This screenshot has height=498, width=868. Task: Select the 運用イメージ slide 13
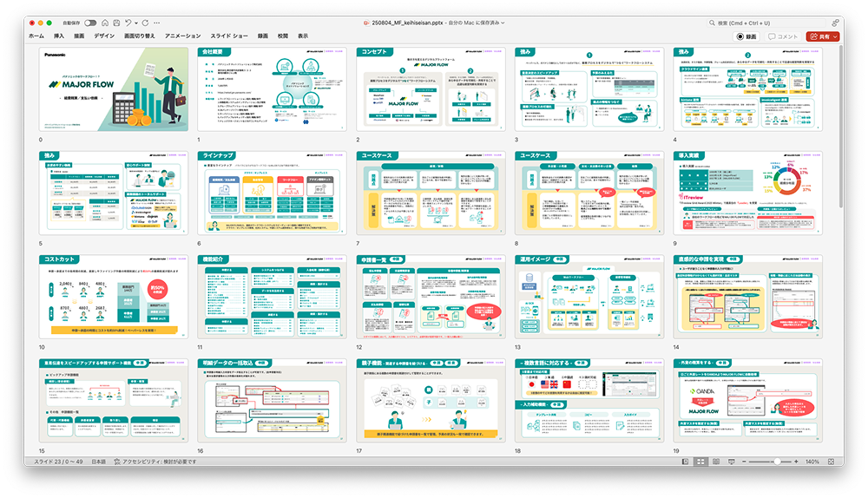click(x=589, y=297)
